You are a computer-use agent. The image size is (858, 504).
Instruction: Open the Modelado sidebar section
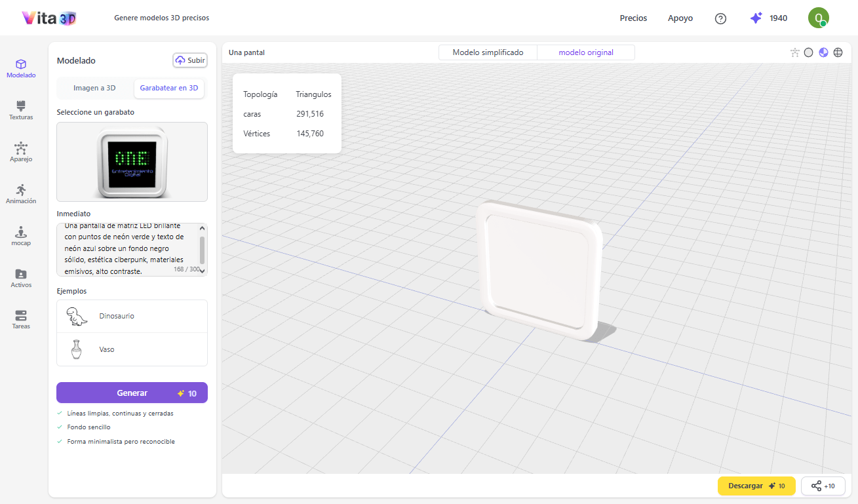pyautogui.click(x=21, y=68)
